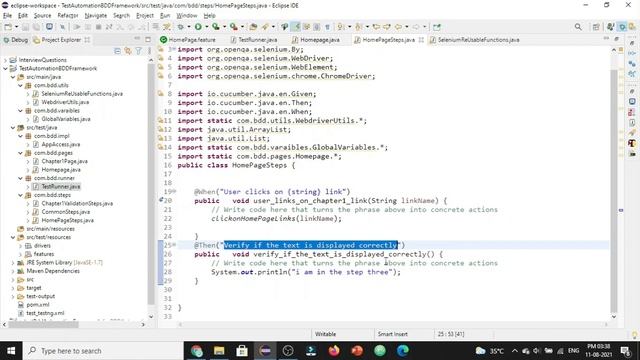
Task: Collapse the com.bdd.steps package
Action: coord(20,195)
